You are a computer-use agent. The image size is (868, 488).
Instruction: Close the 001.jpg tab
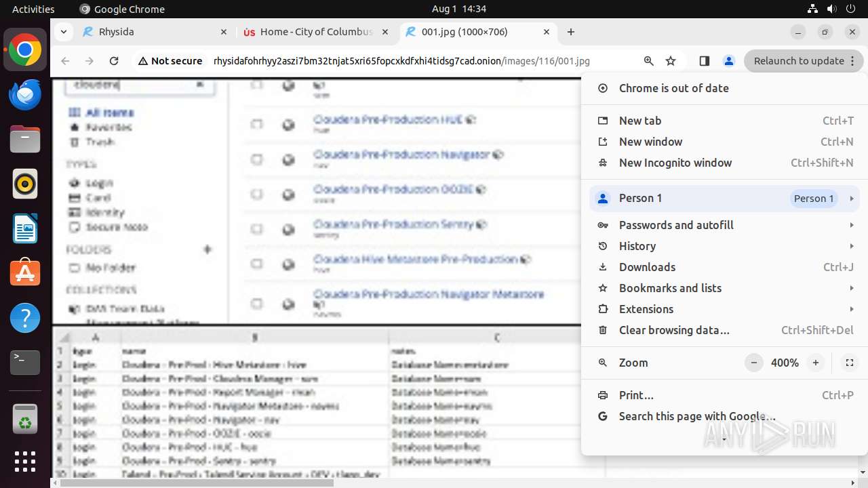547,32
